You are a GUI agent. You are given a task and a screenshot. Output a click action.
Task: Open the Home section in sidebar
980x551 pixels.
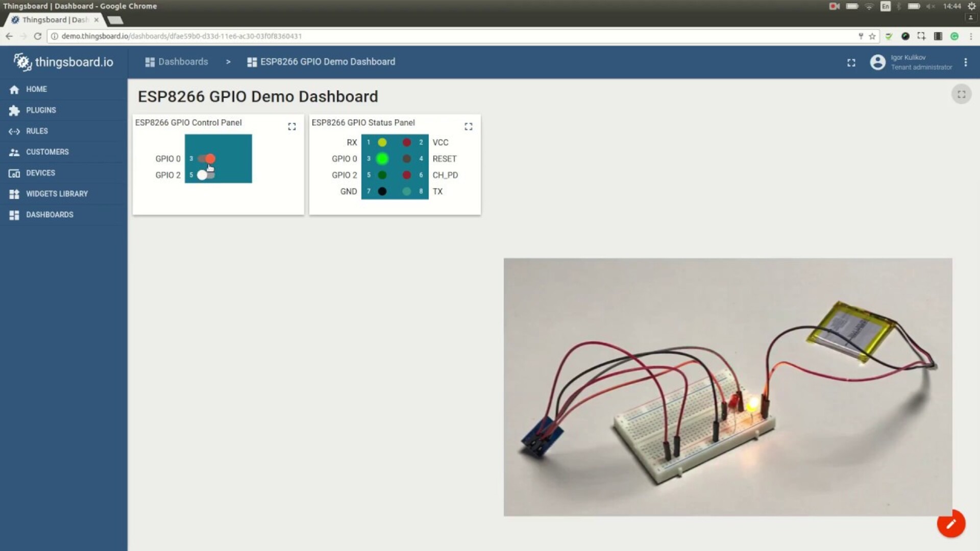click(36, 89)
